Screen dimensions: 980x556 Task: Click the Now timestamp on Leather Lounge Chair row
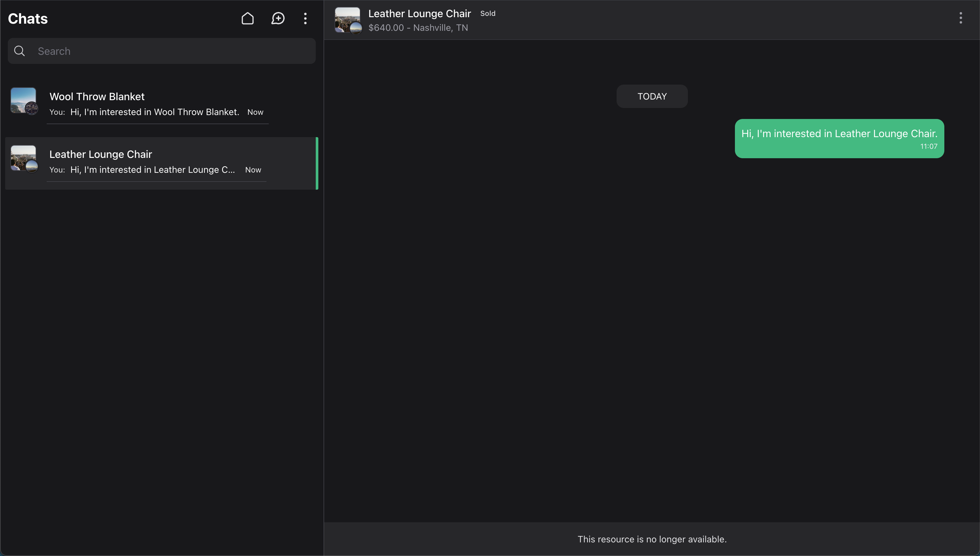click(253, 170)
